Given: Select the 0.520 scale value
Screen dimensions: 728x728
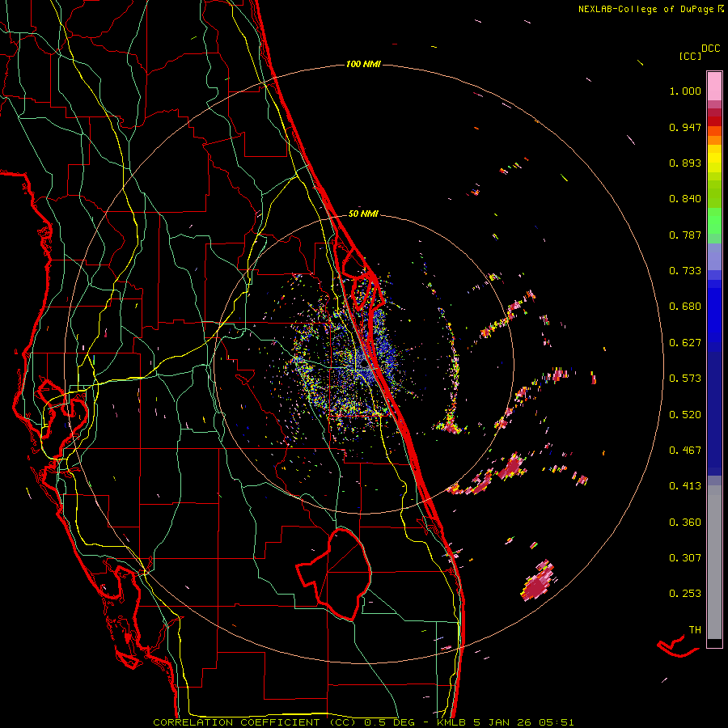Looking at the screenshot, I should 685,415.
